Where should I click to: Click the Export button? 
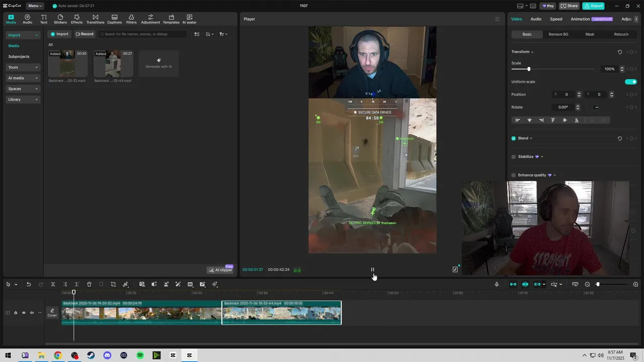tap(593, 6)
